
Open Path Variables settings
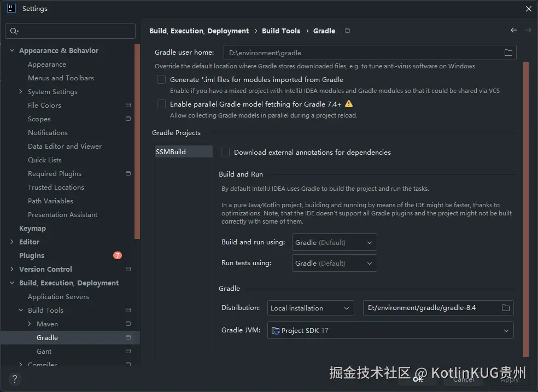click(x=50, y=201)
